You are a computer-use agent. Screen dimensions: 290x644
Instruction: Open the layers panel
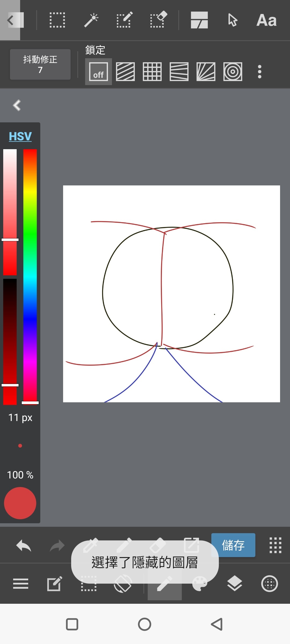235,584
